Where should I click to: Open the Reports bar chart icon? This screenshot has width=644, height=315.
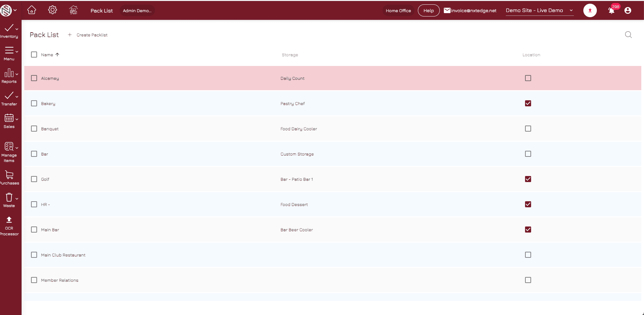click(x=9, y=73)
